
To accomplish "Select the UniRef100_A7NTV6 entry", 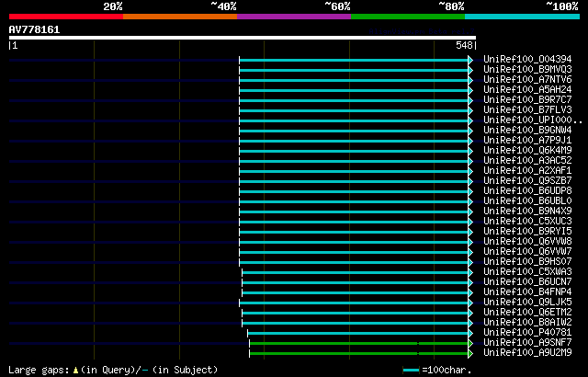I will pos(527,79).
